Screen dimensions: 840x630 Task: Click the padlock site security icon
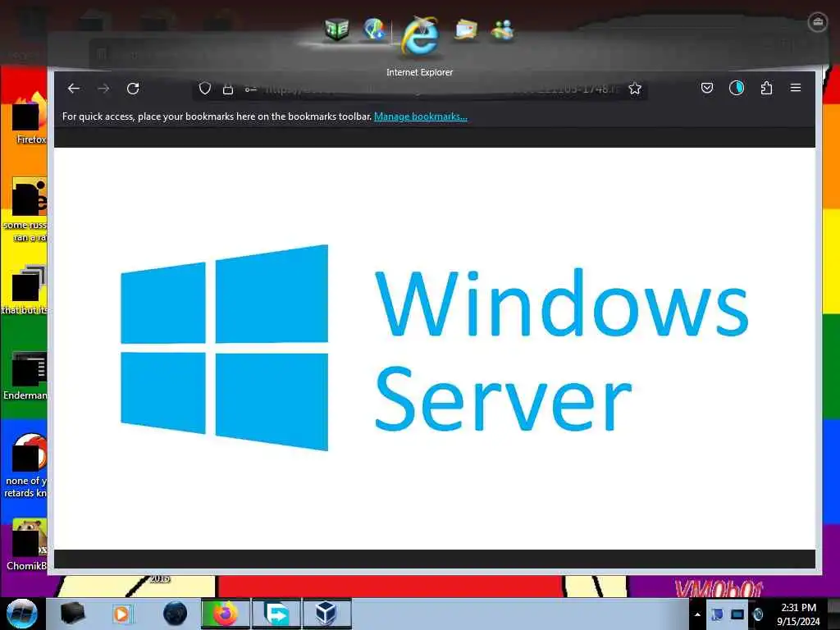[228, 89]
